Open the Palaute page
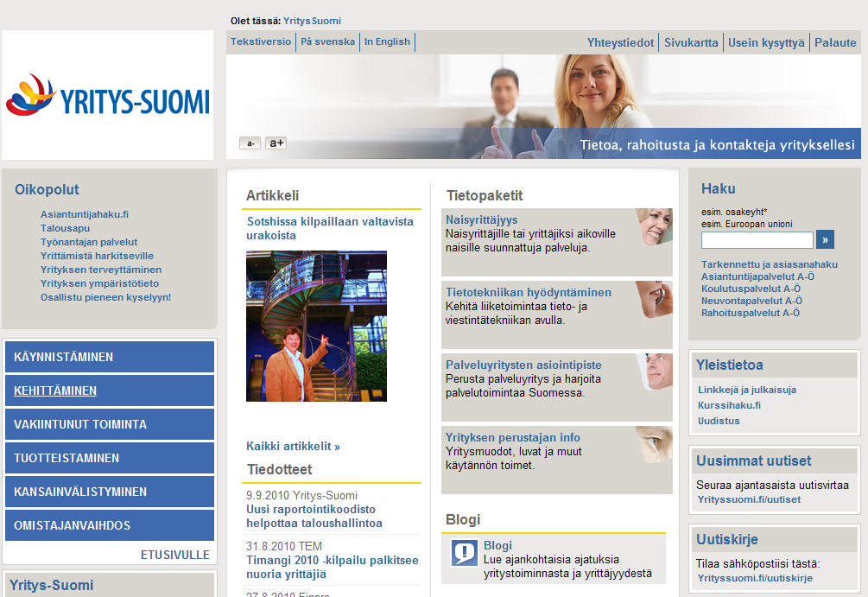Screen dimensions: 868x597 [x=835, y=42]
